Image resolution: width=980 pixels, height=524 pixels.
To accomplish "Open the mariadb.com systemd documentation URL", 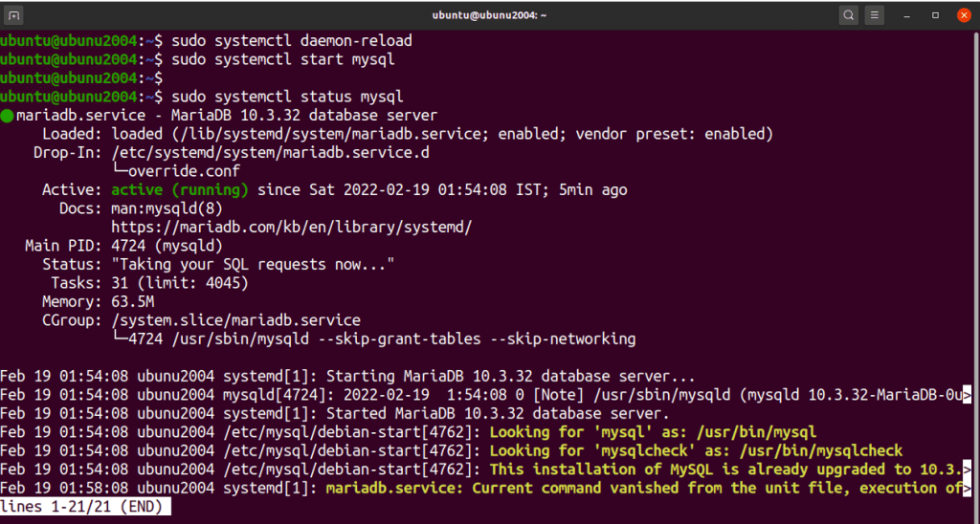I will pos(292,227).
